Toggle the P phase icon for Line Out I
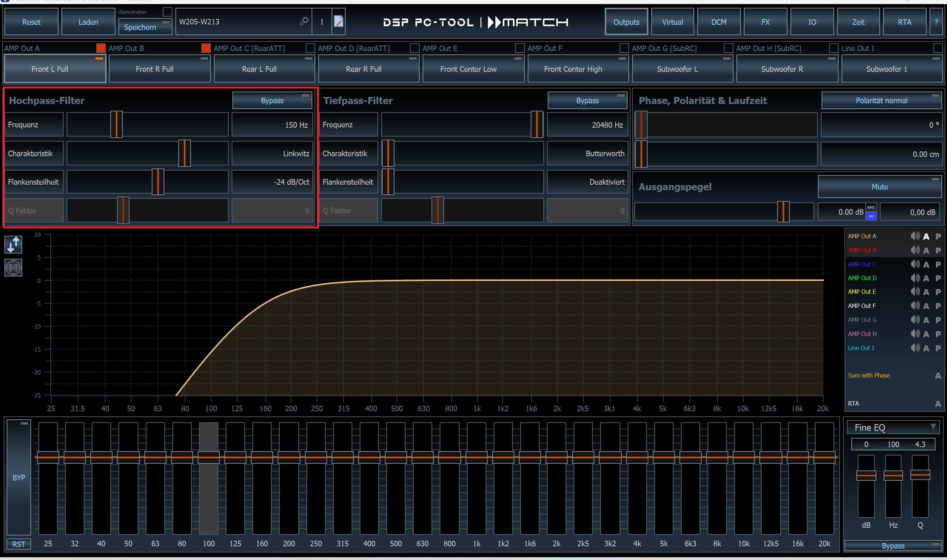 [938, 348]
